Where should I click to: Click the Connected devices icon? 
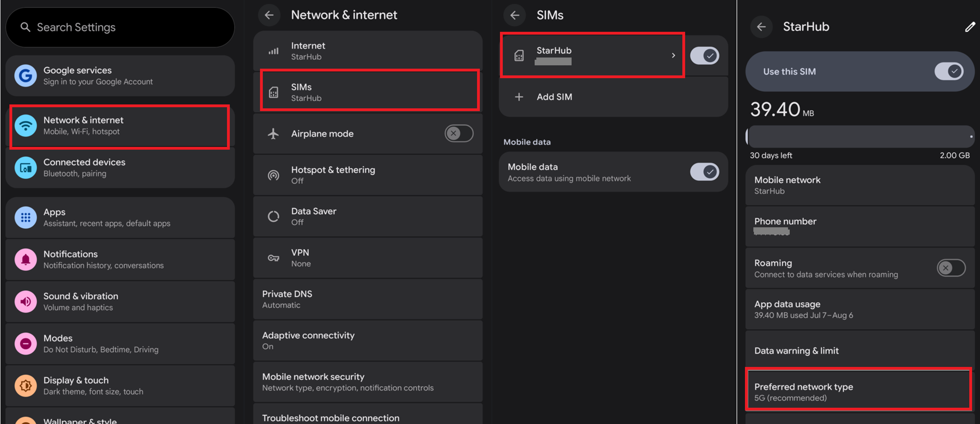tap(26, 168)
